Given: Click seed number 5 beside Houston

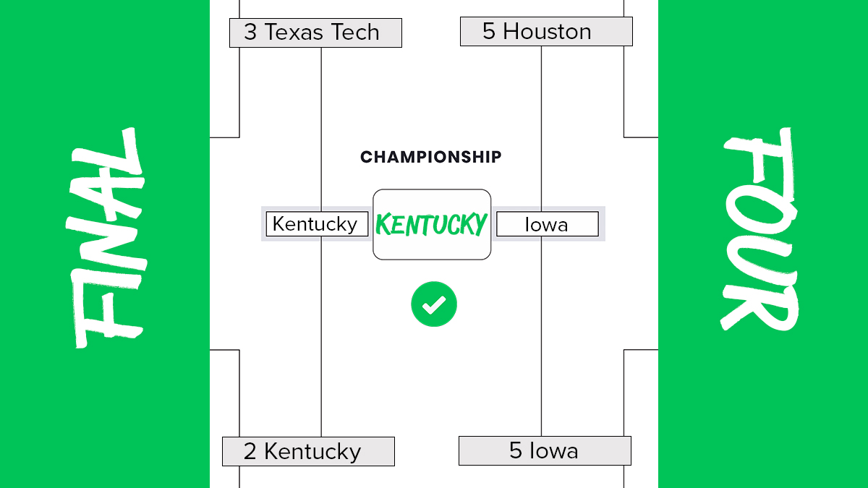Looking at the screenshot, I should pyautogui.click(x=489, y=32).
